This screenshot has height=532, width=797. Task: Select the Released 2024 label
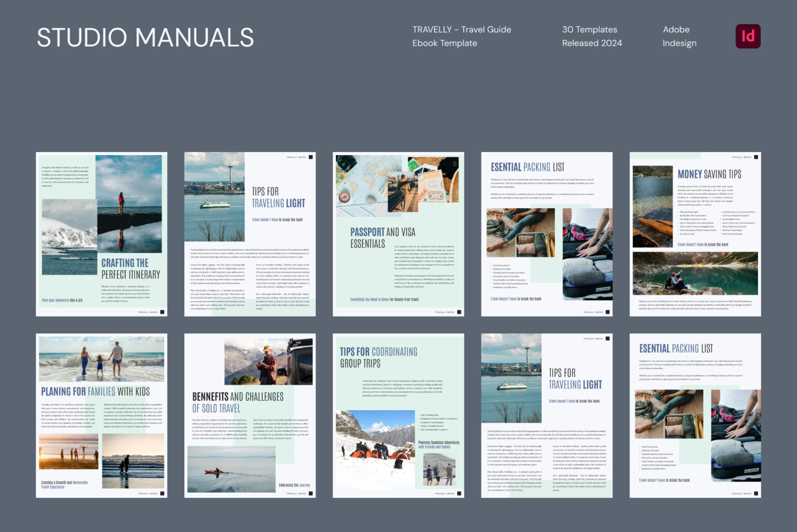592,43
